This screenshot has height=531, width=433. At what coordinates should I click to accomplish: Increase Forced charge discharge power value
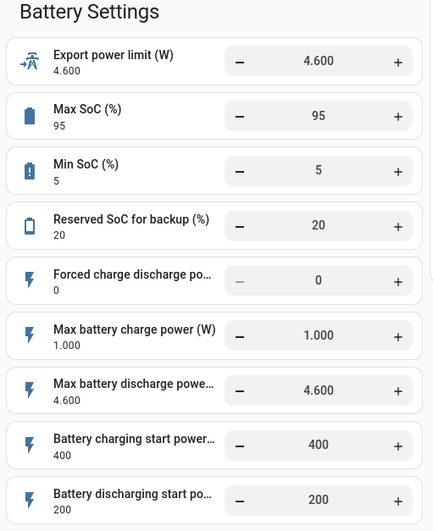pyautogui.click(x=398, y=282)
